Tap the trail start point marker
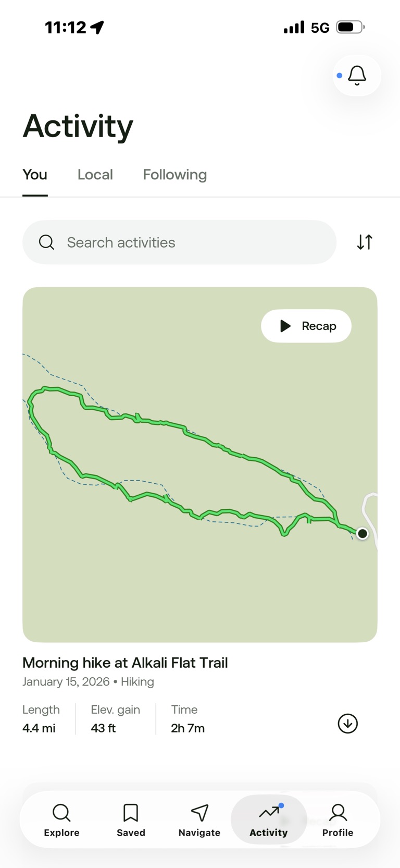This screenshot has width=400, height=868. point(362,533)
